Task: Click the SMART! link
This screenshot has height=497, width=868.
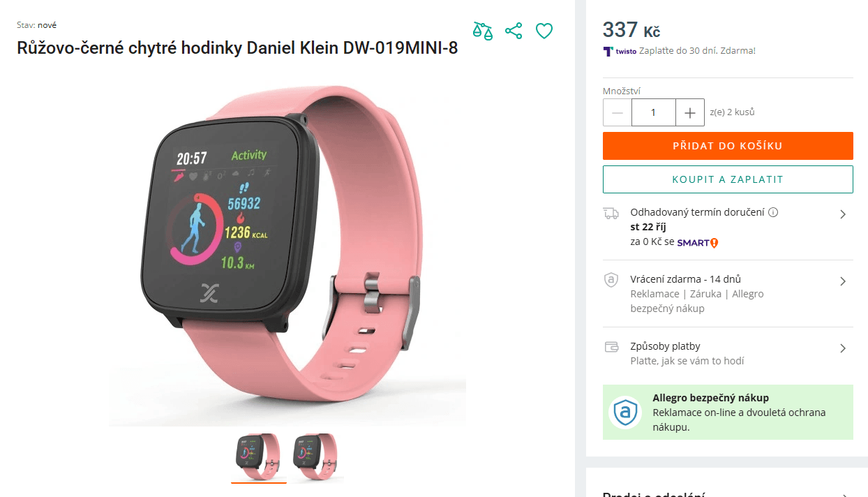Action: coord(698,242)
